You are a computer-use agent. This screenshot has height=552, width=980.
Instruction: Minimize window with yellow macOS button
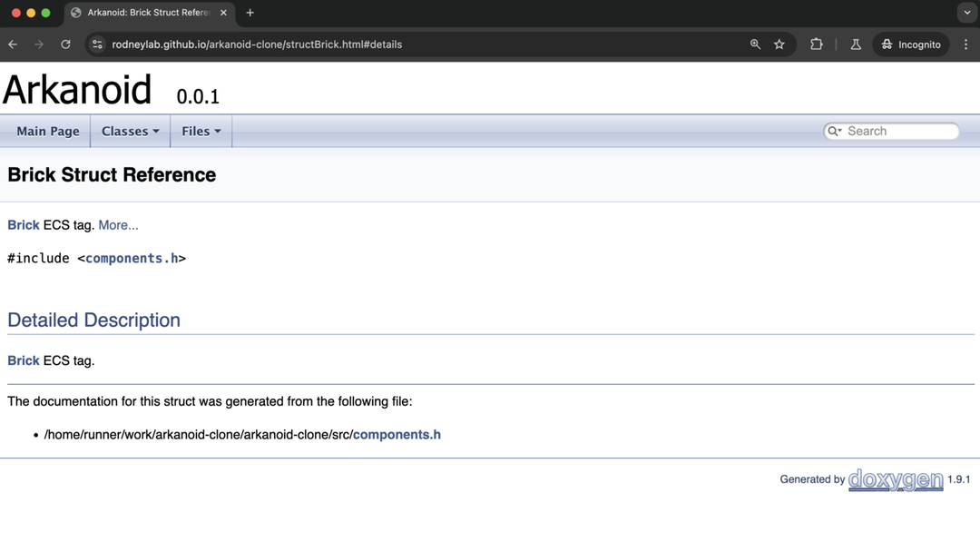[31, 13]
